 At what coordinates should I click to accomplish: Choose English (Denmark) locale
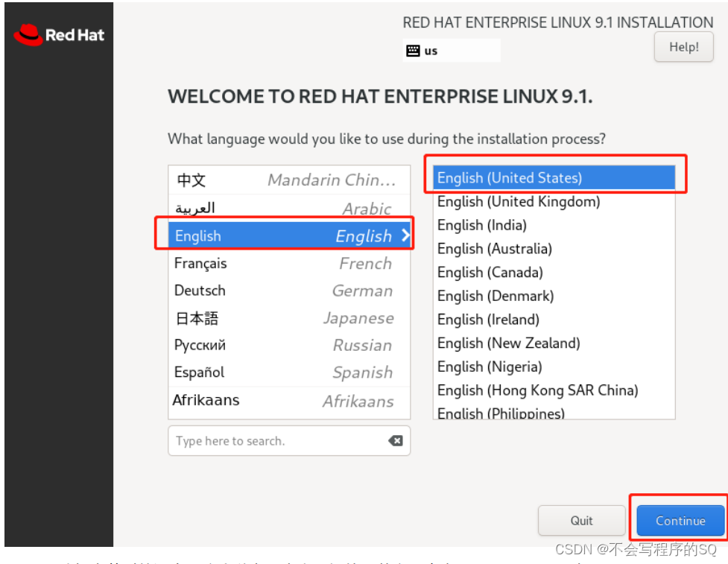[x=554, y=296]
